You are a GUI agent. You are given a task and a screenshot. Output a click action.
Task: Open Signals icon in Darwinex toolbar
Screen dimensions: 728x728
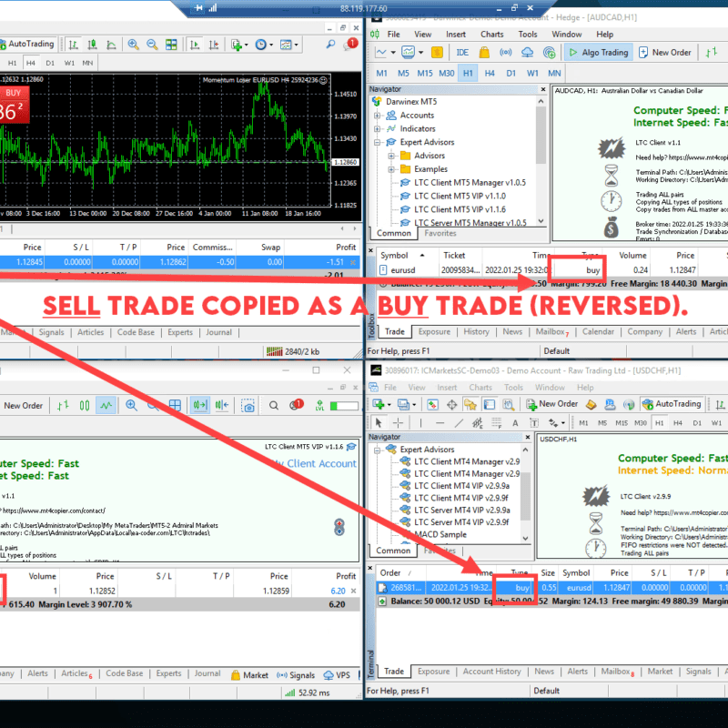point(506,53)
